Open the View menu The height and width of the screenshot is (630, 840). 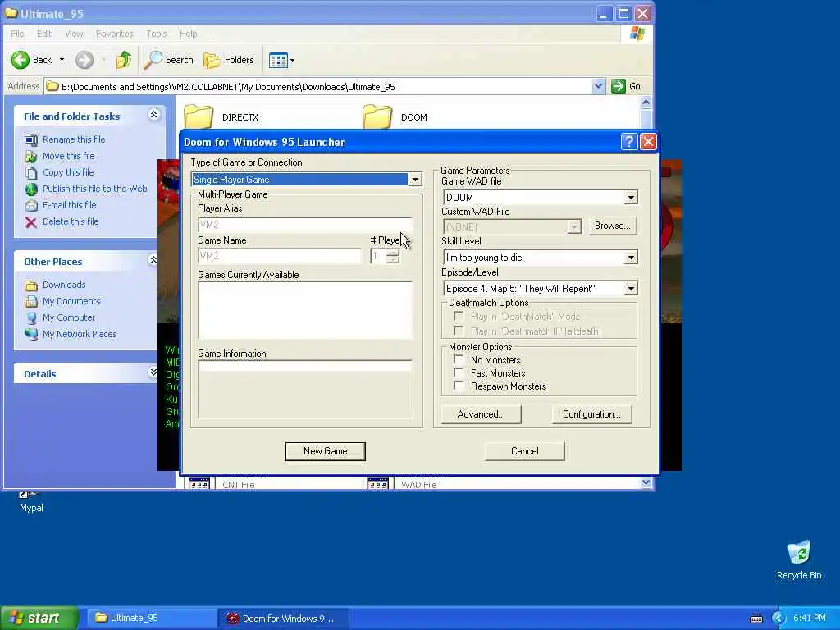tap(74, 34)
